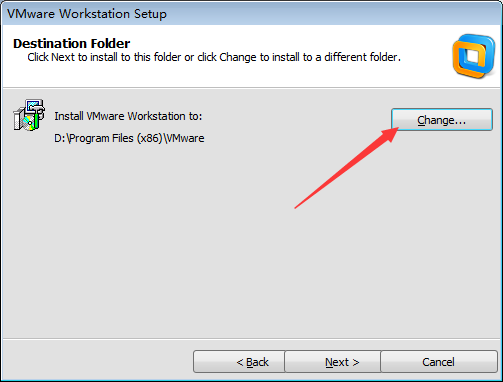
Task: Click the installer package icon beside install path
Action: tap(29, 115)
